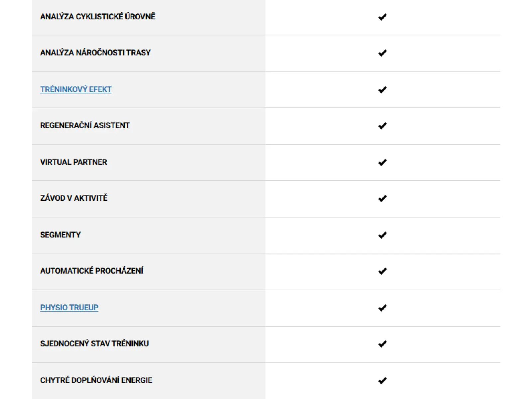Viewport: 532px width, 399px height.
Task: Open the Tréninkový efekt link
Action: click(76, 89)
